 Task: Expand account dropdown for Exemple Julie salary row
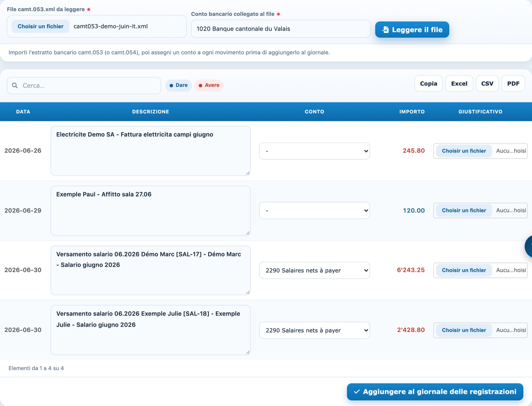[315, 330]
